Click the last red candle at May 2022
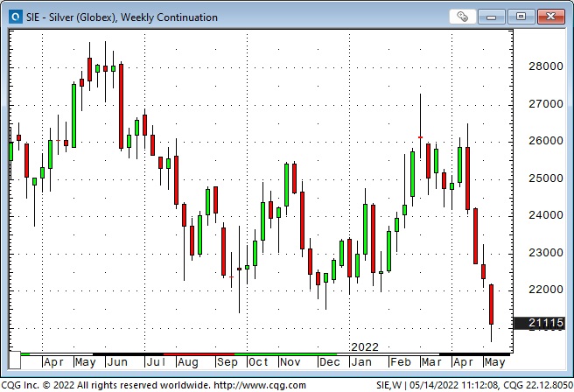This screenshot has width=574, height=392. (x=491, y=304)
